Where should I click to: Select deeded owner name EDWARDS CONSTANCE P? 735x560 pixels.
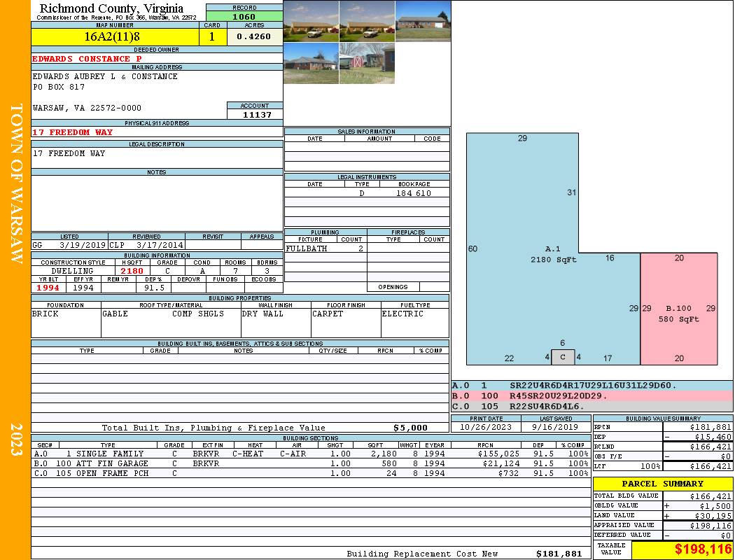coord(87,59)
